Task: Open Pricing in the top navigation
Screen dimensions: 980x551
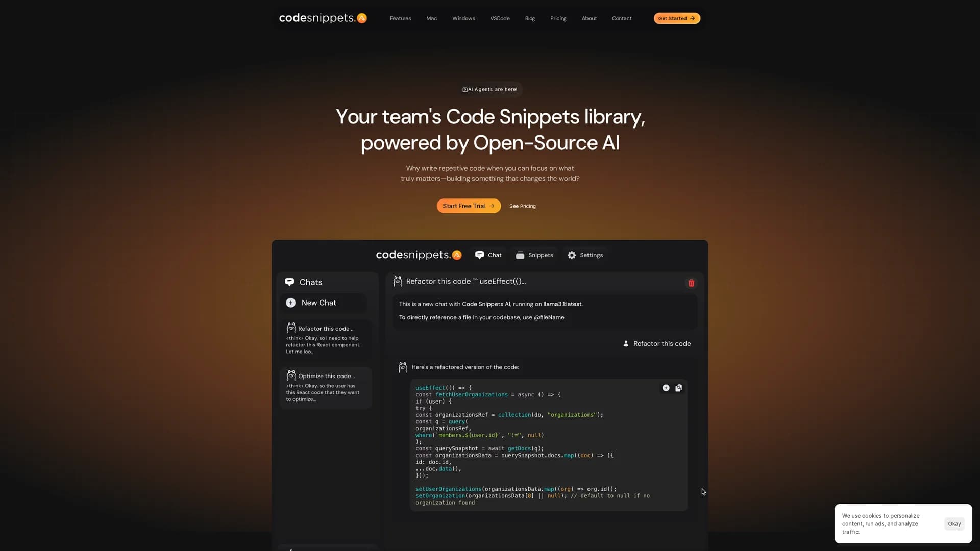Action: 558,18
